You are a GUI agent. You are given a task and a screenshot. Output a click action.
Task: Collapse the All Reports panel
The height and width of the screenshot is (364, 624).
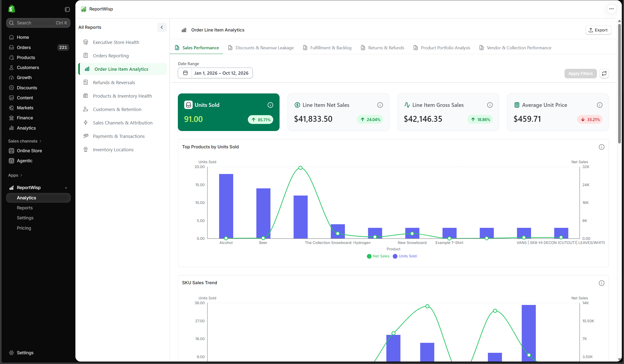tap(162, 27)
